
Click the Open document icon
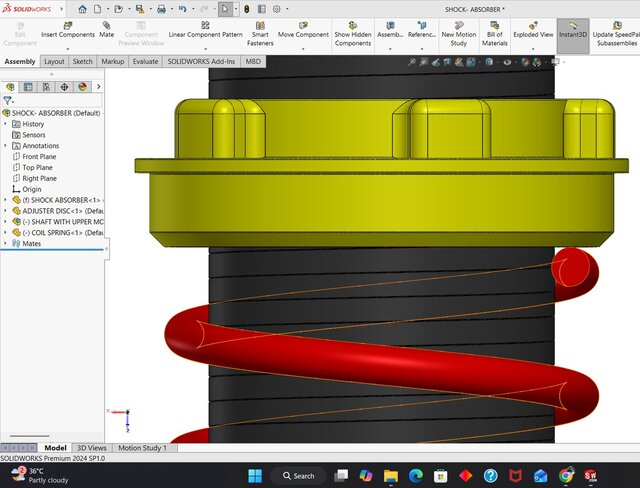[118, 9]
